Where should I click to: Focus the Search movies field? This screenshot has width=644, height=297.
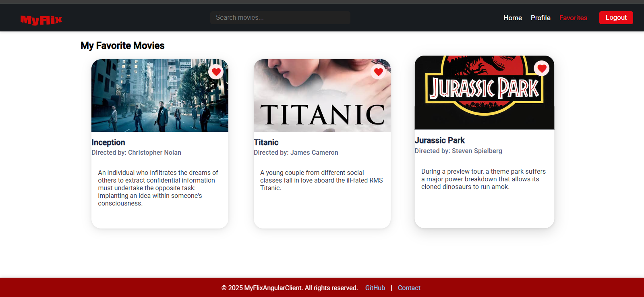click(x=280, y=18)
